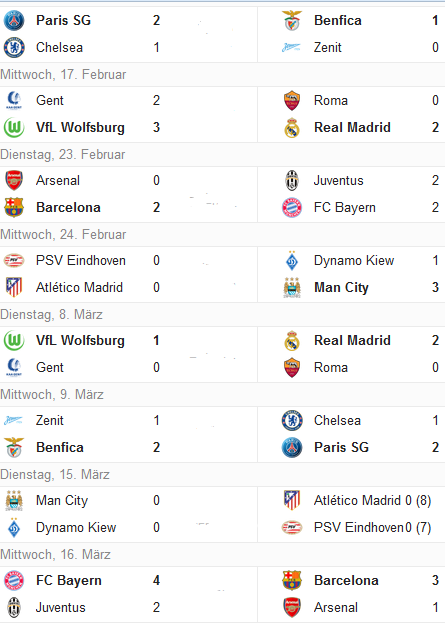This screenshot has height=625, width=445.
Task: Open the Barcelona 3 Arsenal 1 match result
Action: (x=351, y=594)
